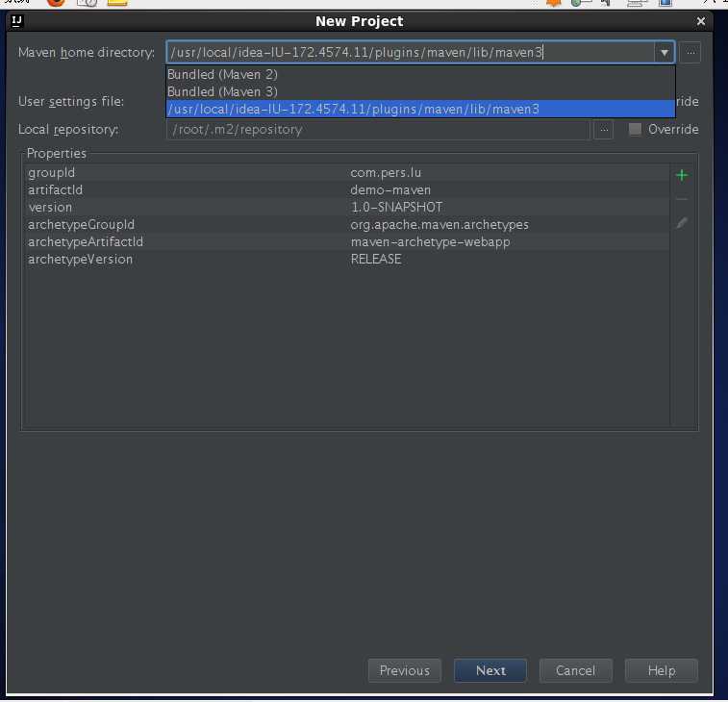The width and height of the screenshot is (728, 702).
Task: Click the org.apache.maven.archetypes value
Action: coord(439,225)
